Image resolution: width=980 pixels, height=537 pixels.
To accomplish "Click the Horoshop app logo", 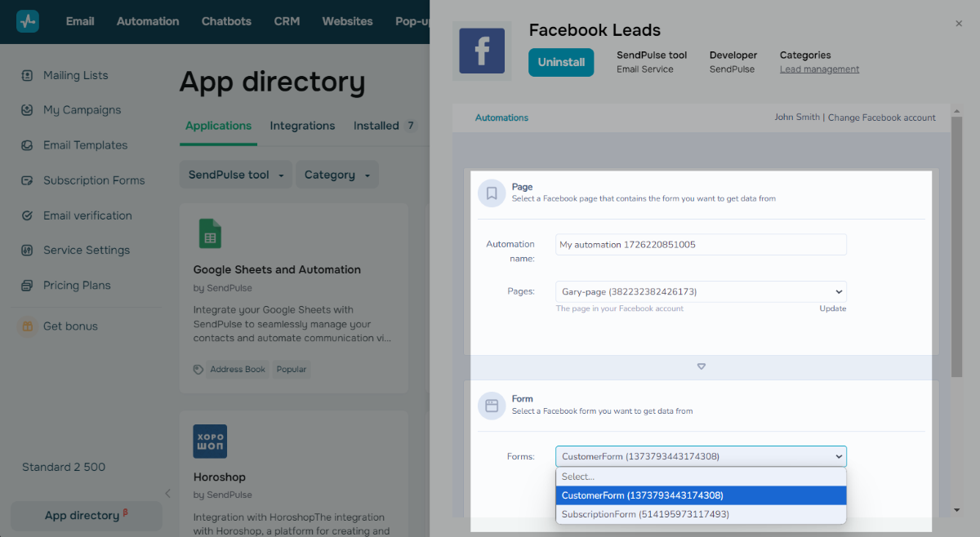I will click(210, 442).
